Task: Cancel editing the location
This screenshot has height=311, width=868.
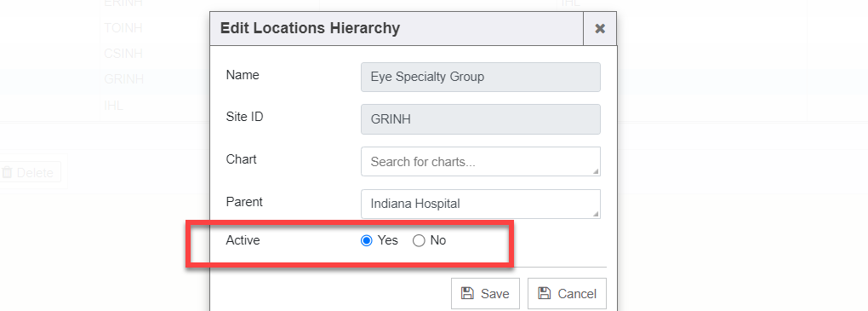Action: (x=567, y=293)
